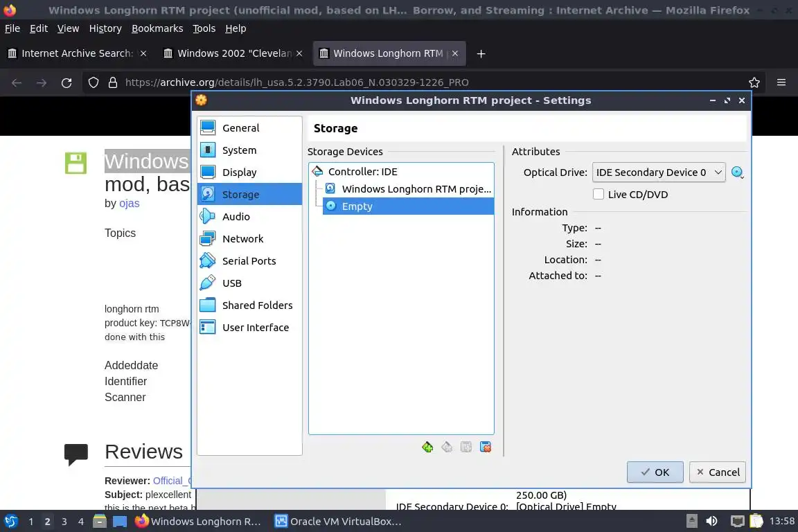Click the removable media tray icon

pyautogui.click(x=691, y=521)
